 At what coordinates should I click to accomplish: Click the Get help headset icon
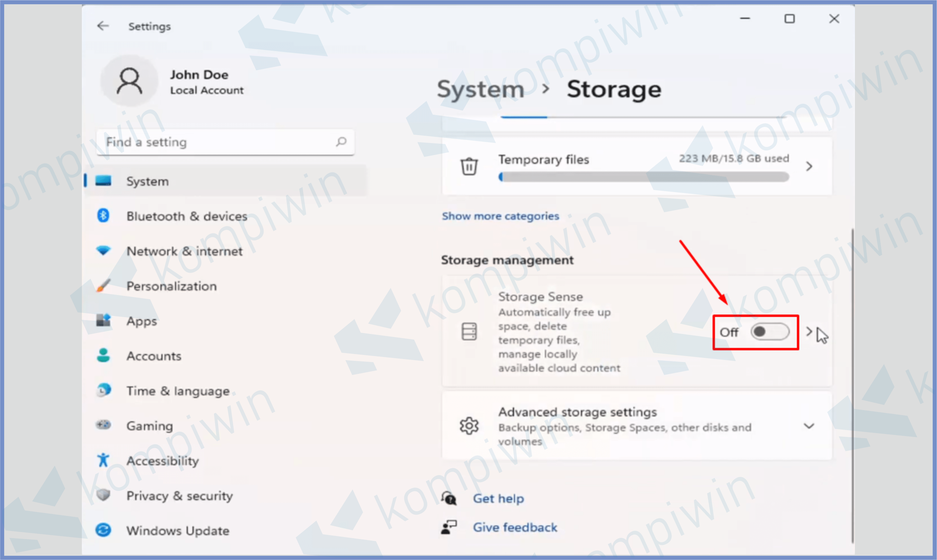point(449,498)
